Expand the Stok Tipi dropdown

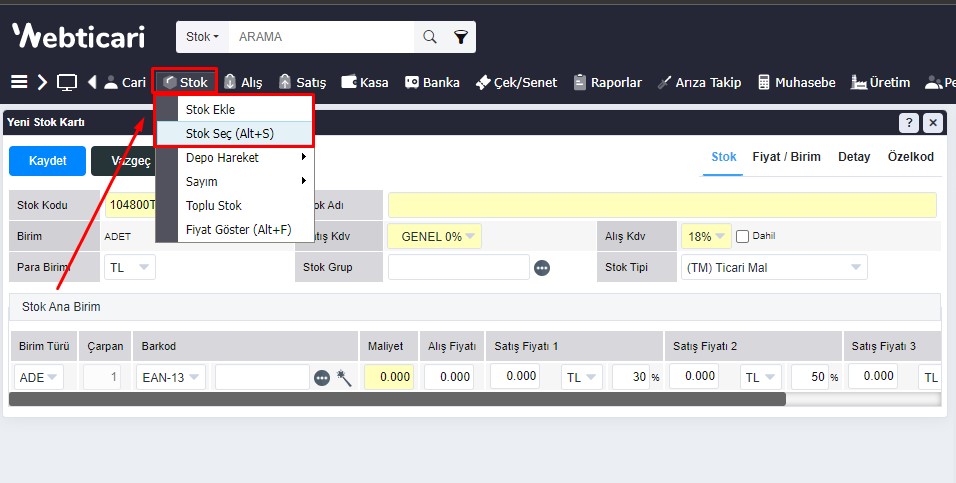[855, 267]
